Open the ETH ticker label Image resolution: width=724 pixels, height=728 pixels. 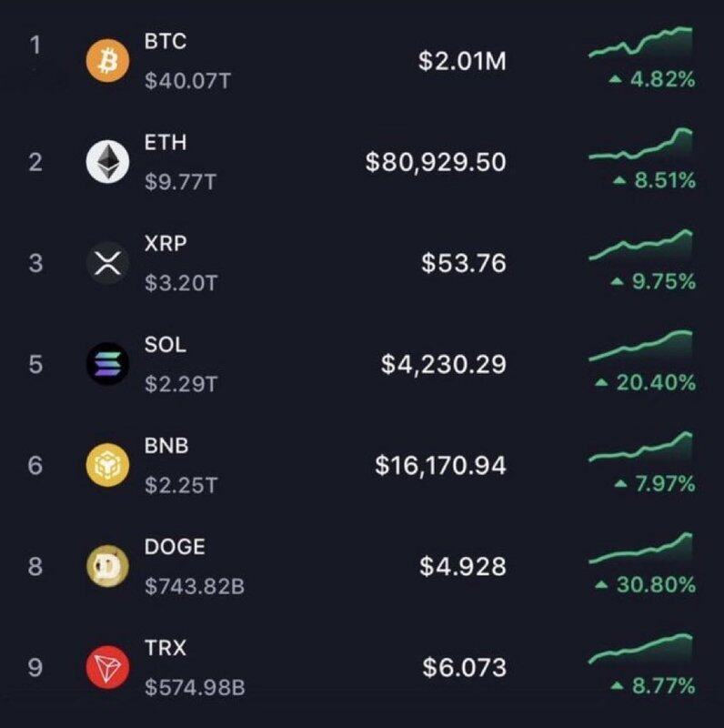[166, 142]
